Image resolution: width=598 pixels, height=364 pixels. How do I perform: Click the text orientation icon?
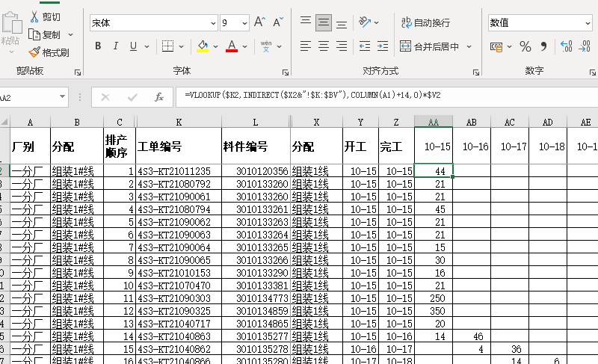[x=365, y=22]
